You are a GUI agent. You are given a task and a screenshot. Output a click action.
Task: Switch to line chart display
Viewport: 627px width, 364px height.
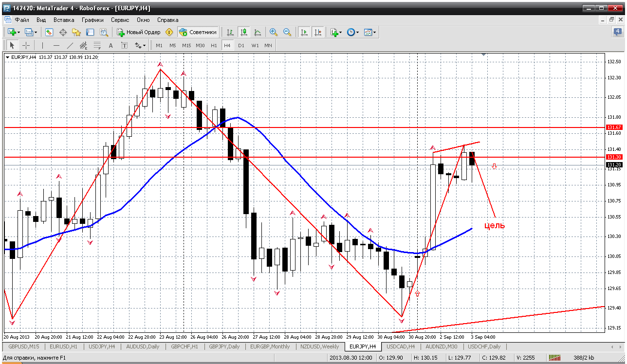[x=258, y=32]
